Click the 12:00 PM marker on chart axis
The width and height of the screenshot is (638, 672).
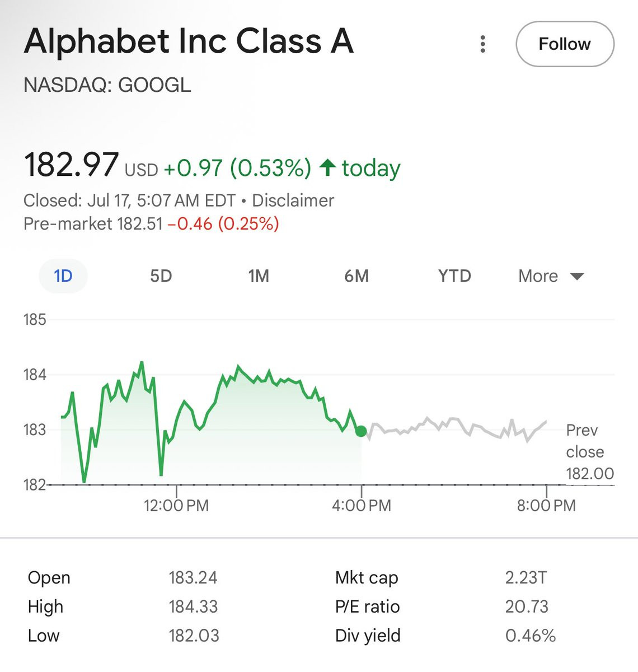pyautogui.click(x=176, y=506)
